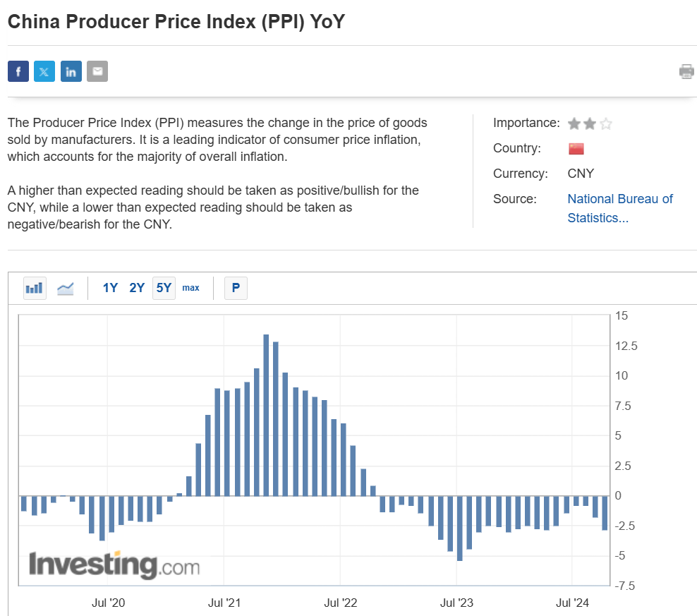
Task: Email this article using the envelope icon
Action: tap(97, 71)
